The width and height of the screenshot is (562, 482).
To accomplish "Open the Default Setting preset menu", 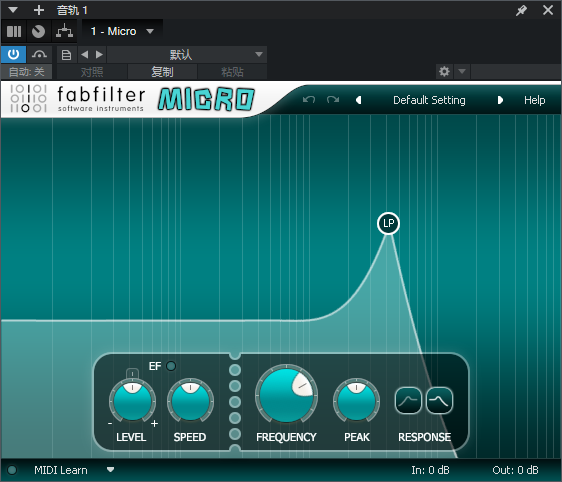I will pyautogui.click(x=429, y=100).
